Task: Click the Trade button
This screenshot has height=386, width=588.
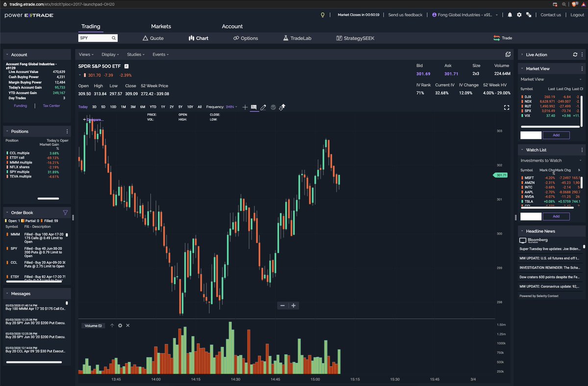Action: coord(503,38)
